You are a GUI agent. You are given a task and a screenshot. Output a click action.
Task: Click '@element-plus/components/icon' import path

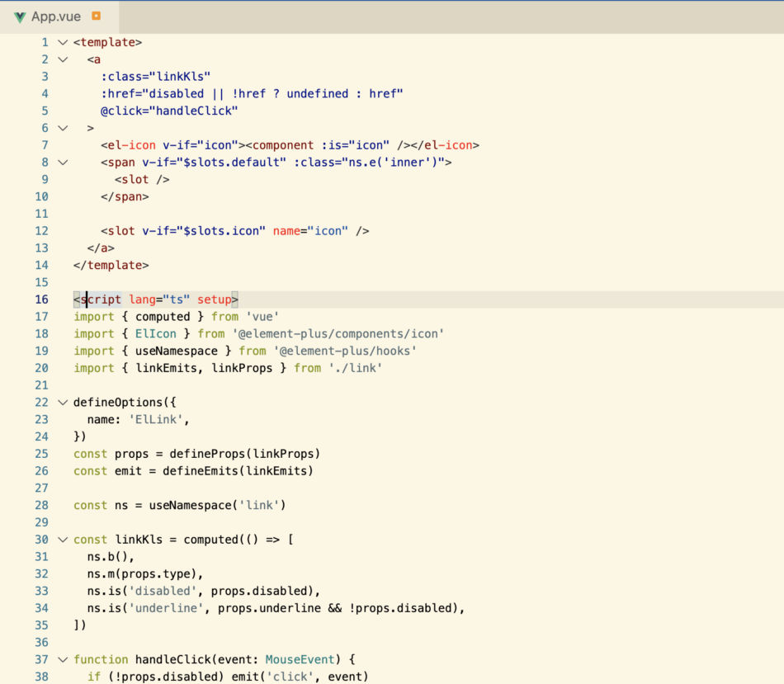point(338,334)
